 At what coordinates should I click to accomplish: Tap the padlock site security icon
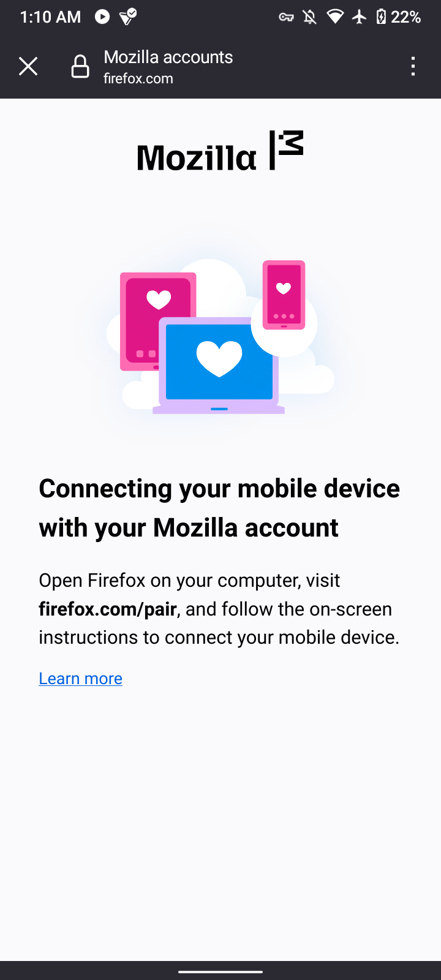[80, 66]
